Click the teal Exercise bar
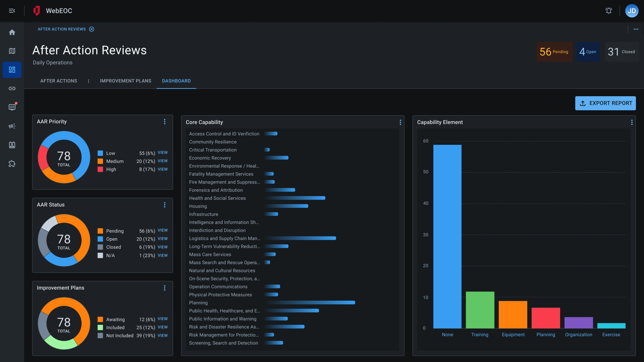Image resolution: width=644 pixels, height=362 pixels. tap(611, 326)
